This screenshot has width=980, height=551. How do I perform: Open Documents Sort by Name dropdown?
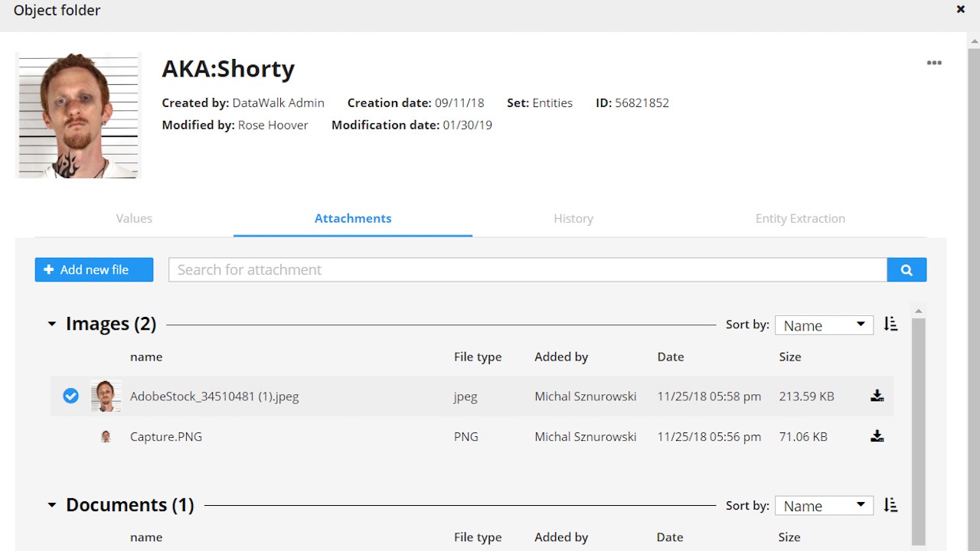[824, 506]
